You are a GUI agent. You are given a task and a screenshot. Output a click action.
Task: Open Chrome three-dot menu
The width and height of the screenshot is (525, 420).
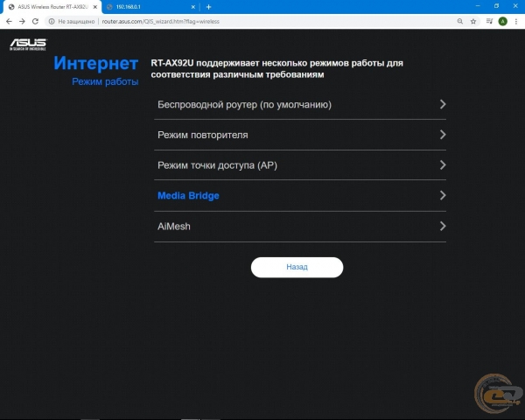[x=516, y=21]
